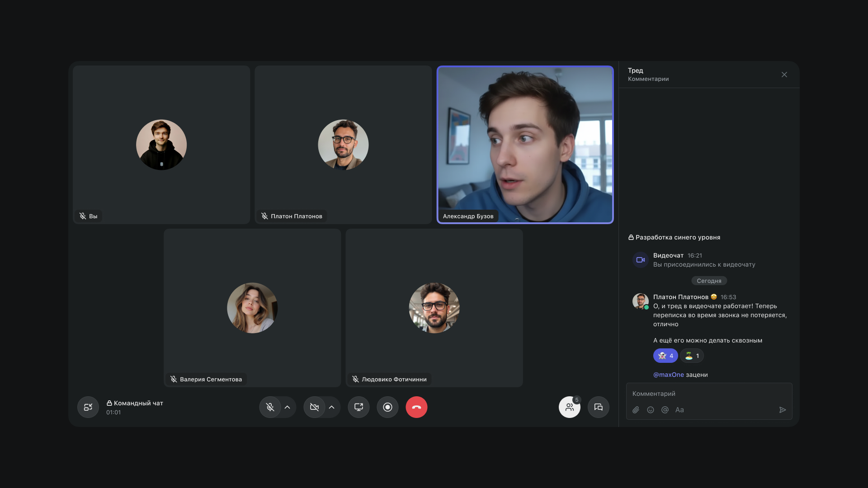
Task: Send the comment with arrow icon
Action: 783,410
